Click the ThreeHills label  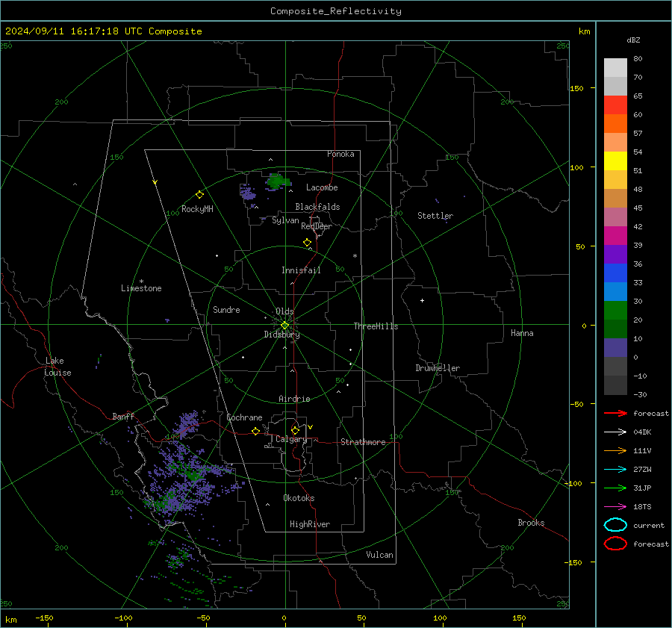376,326
